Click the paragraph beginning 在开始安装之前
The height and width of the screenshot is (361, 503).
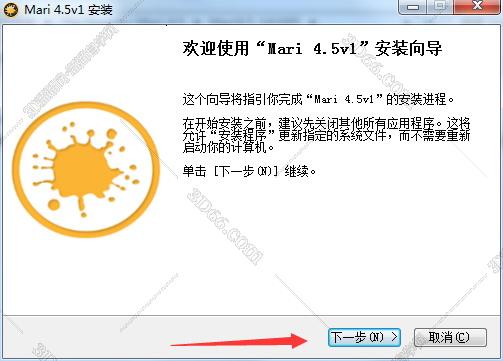326,135
